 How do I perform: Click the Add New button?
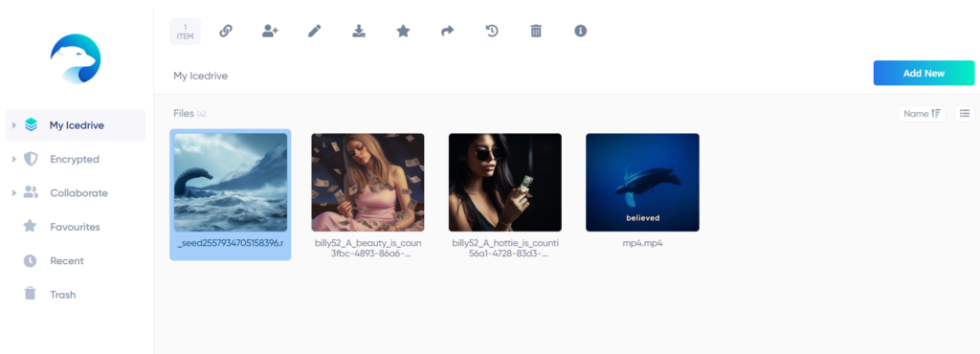[x=924, y=73]
